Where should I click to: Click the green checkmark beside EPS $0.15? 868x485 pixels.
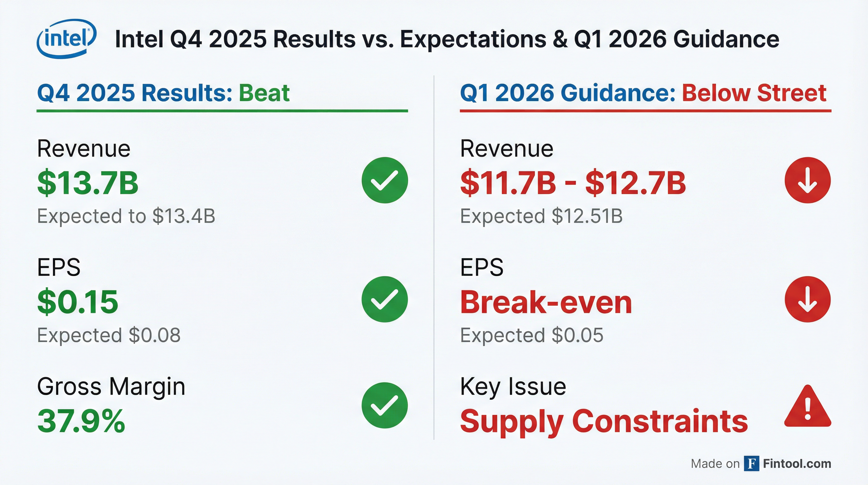coord(384,299)
